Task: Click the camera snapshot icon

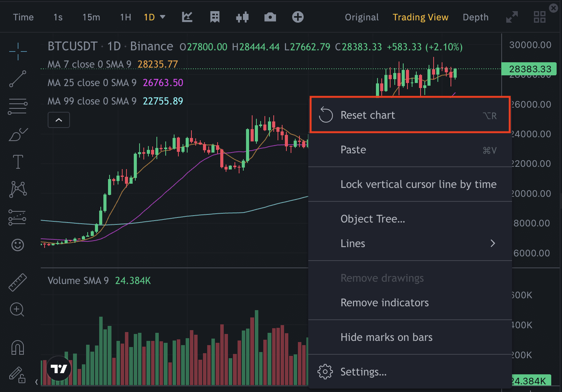Action: click(x=270, y=17)
